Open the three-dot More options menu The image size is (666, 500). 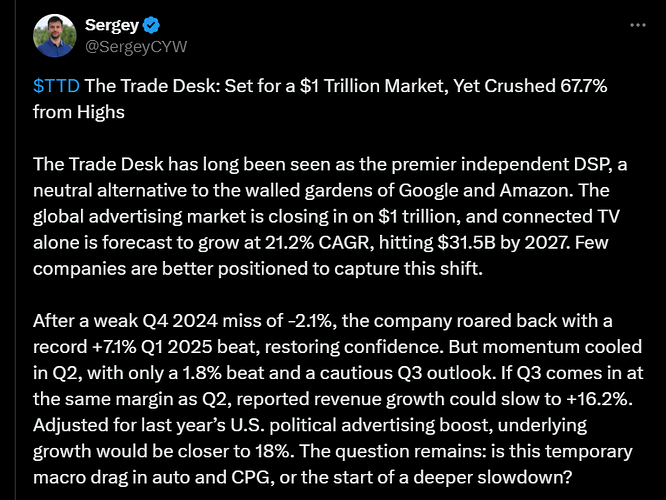point(637,24)
